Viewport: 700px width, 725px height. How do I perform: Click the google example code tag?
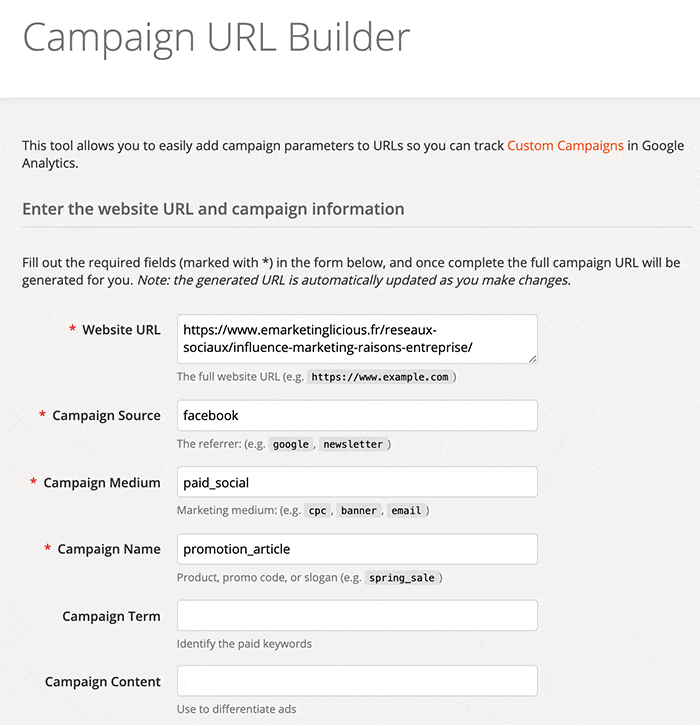pos(291,444)
